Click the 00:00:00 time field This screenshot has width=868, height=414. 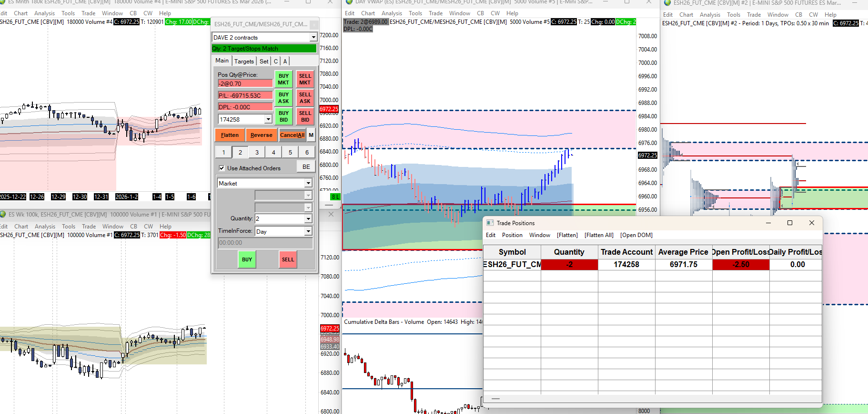pos(265,243)
